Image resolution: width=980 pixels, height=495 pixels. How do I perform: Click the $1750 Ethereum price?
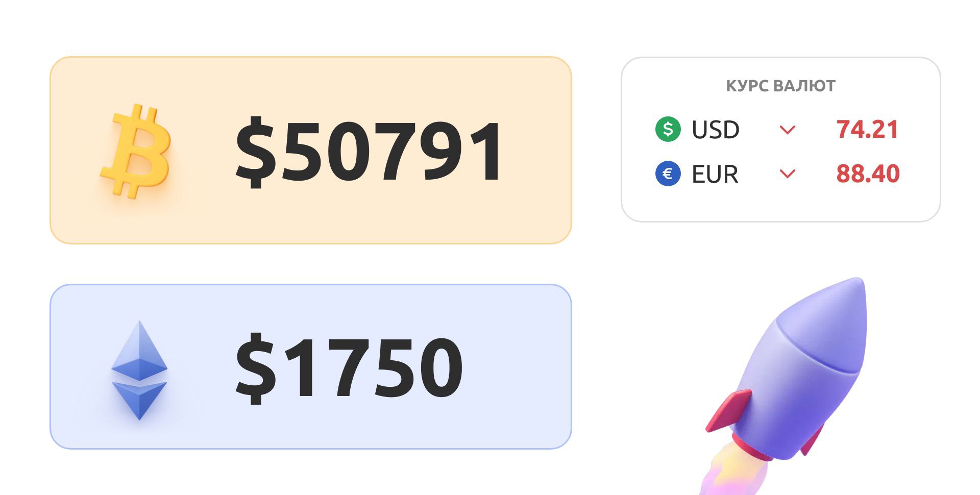(x=349, y=367)
